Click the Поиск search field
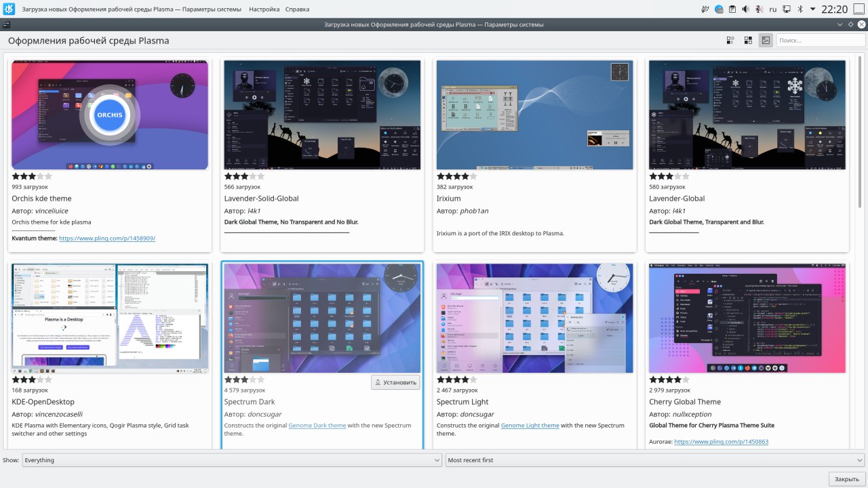Screen dimensions: 868x488 click(x=819, y=41)
